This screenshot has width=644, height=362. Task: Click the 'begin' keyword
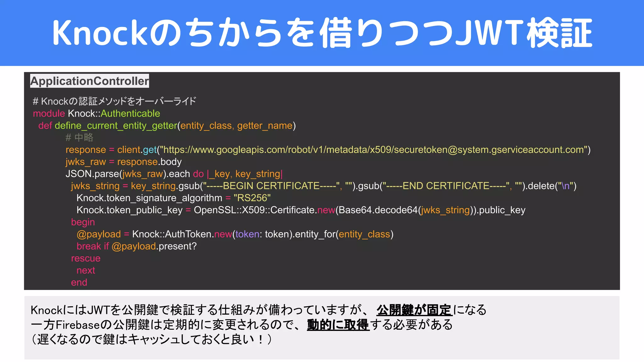(x=83, y=222)
